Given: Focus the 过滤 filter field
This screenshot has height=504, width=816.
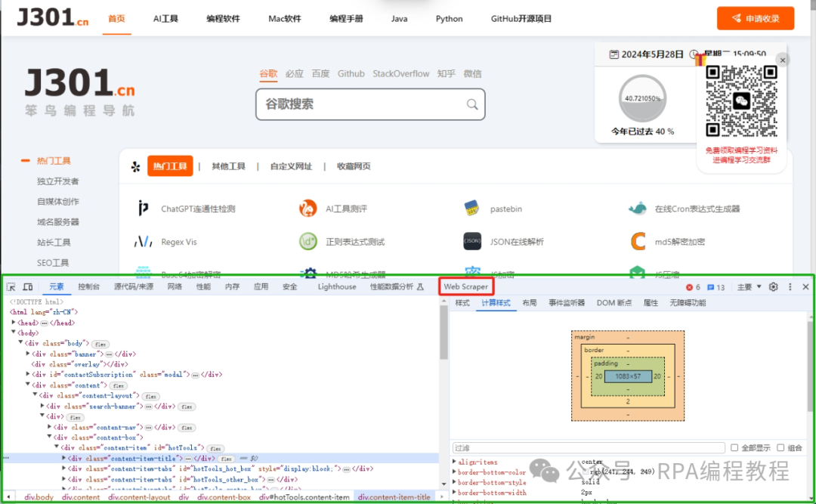Looking at the screenshot, I should coord(589,448).
